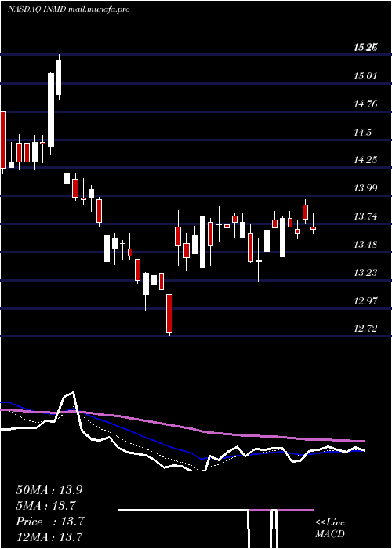Click the 12.97 price axis label
The image size is (392, 549).
click(x=365, y=300)
